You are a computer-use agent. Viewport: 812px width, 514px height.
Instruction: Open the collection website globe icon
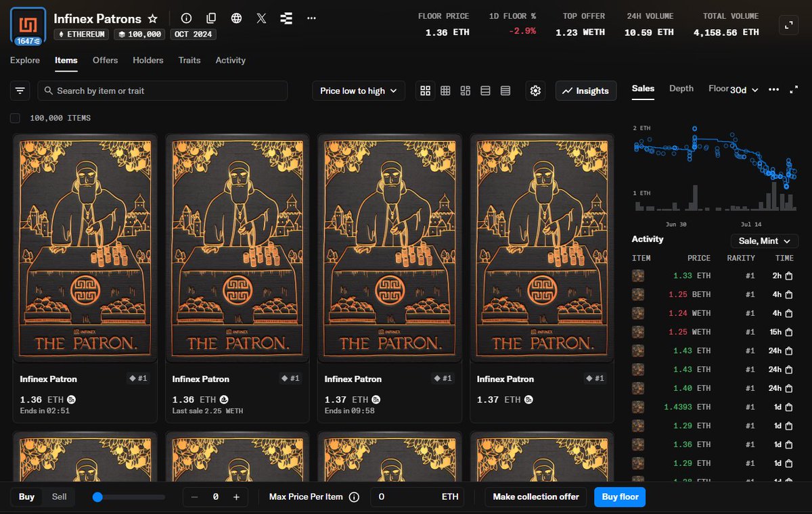[236, 18]
